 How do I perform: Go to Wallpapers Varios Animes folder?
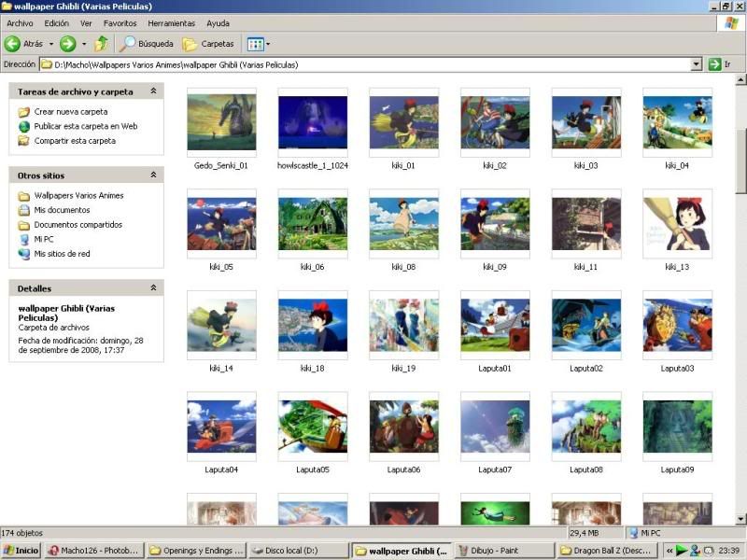78,196
